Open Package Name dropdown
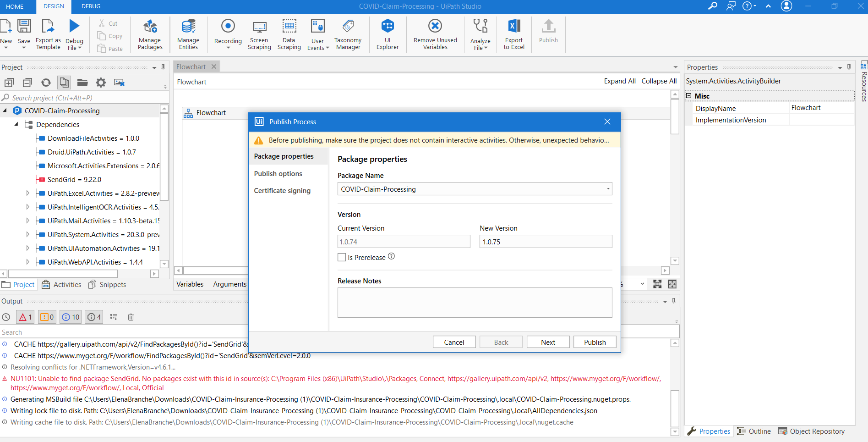The image size is (868, 442). [608, 189]
